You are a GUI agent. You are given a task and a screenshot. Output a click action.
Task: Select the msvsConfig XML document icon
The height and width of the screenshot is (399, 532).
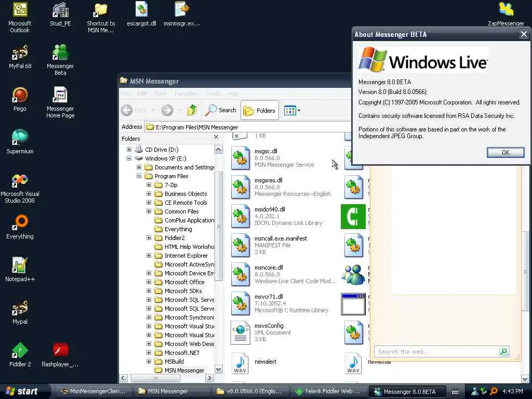240,333
